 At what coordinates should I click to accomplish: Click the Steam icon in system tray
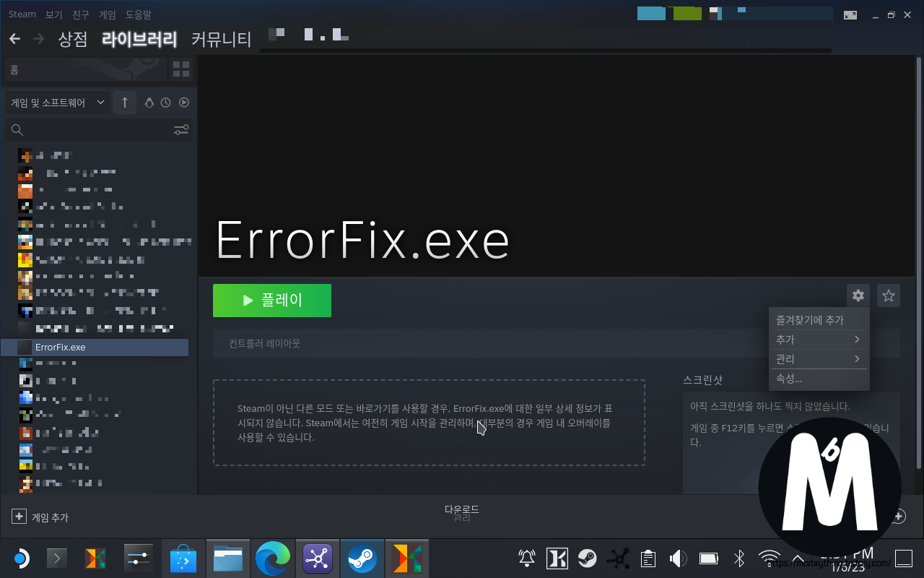coord(587,558)
